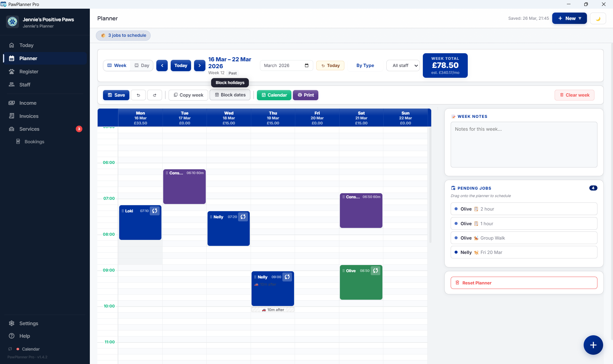The width and height of the screenshot is (613, 364).
Task: Click the undo arrow icon
Action: point(138,95)
